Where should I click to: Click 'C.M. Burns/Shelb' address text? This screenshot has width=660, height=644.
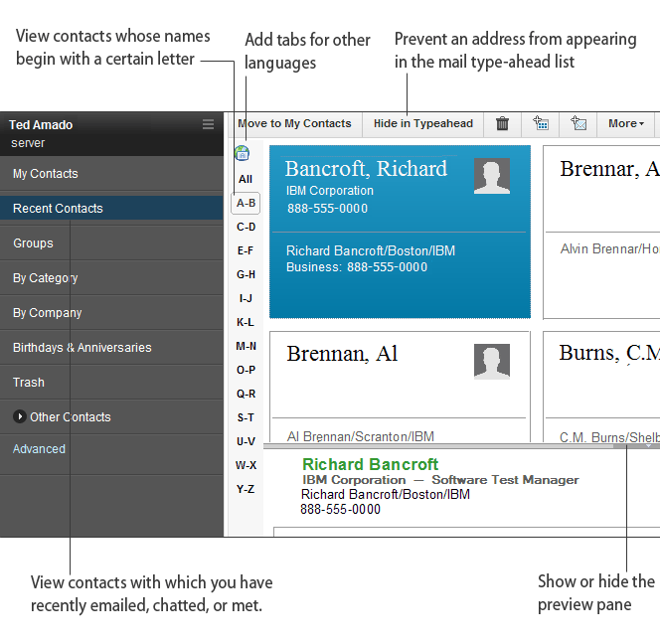609,437
